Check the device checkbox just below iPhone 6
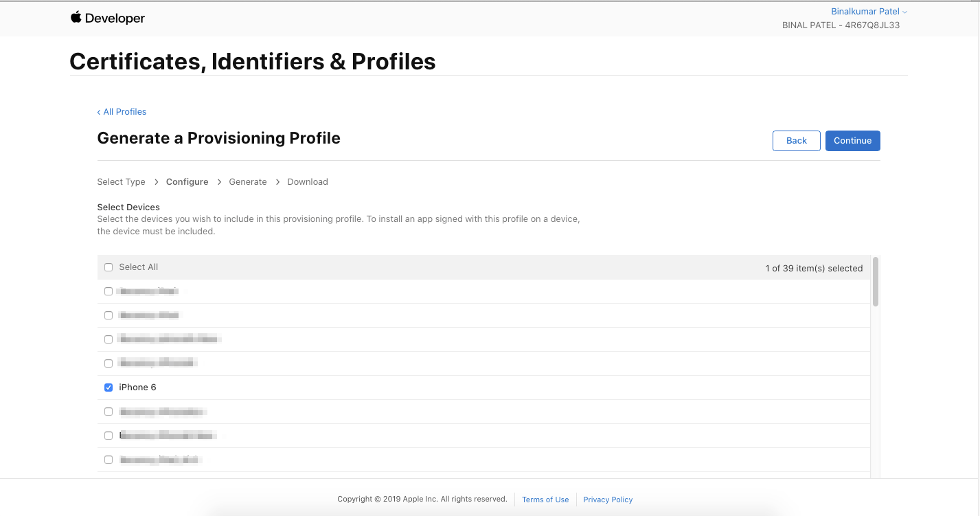Image resolution: width=980 pixels, height=516 pixels. pos(109,412)
